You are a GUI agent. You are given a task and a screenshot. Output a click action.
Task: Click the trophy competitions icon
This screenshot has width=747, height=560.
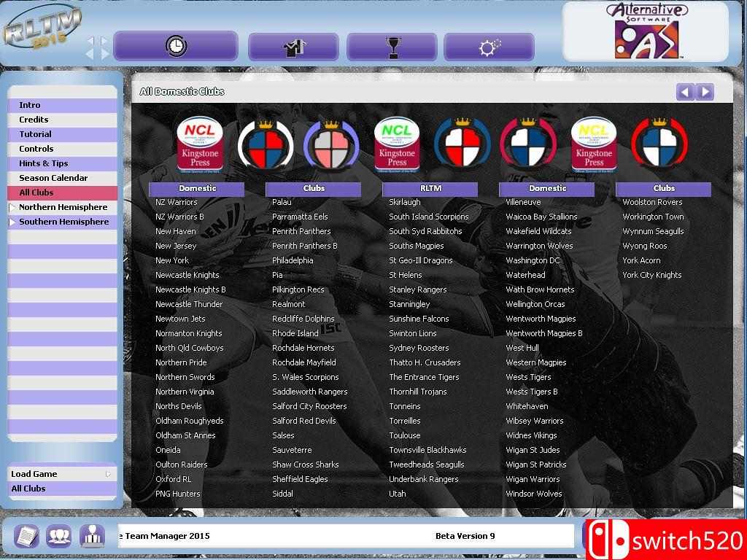pyautogui.click(x=392, y=47)
